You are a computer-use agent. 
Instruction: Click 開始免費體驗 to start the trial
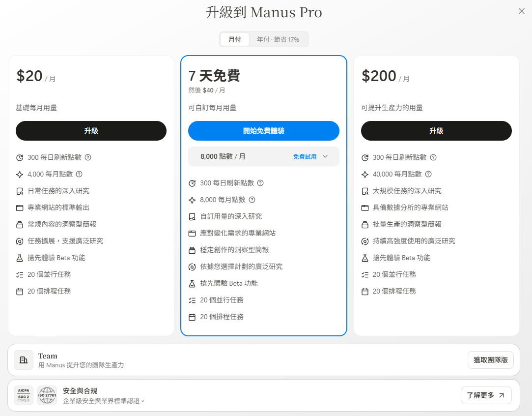pyautogui.click(x=264, y=131)
